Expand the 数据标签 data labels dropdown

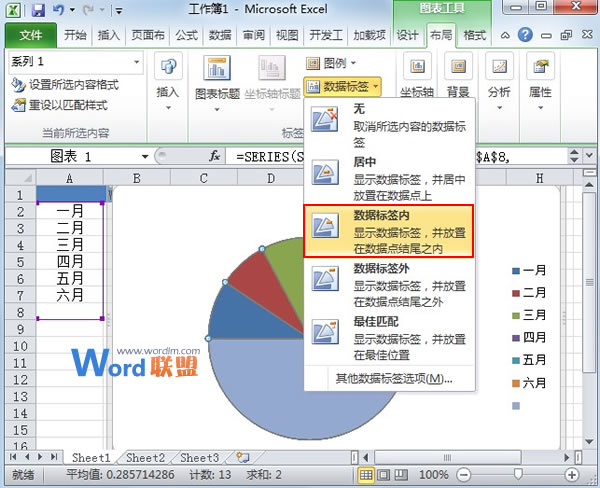pos(348,86)
